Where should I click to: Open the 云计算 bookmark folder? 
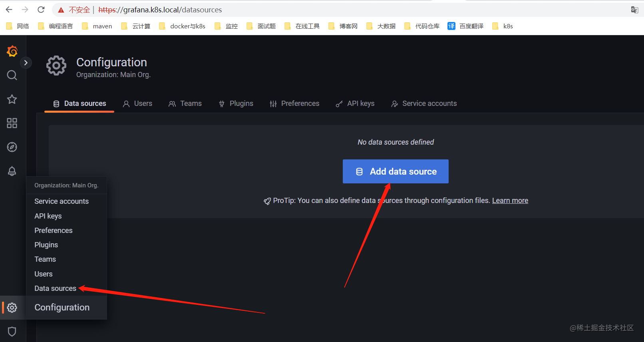pyautogui.click(x=136, y=26)
